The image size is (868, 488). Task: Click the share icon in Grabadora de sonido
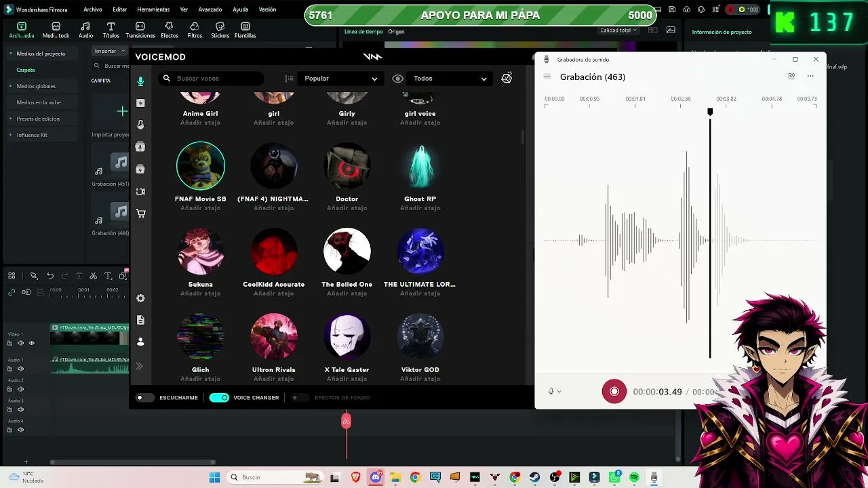[791, 77]
